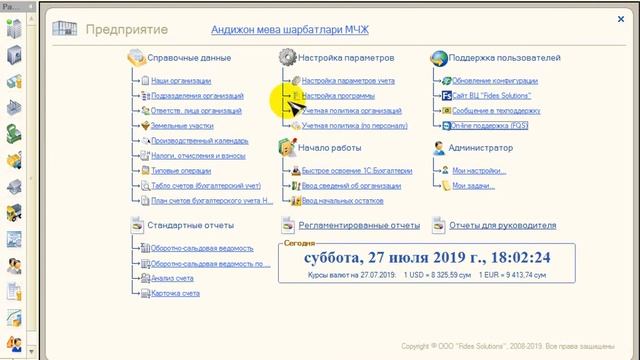Open Земельные участки
The height and width of the screenshot is (360, 640).
click(x=182, y=126)
